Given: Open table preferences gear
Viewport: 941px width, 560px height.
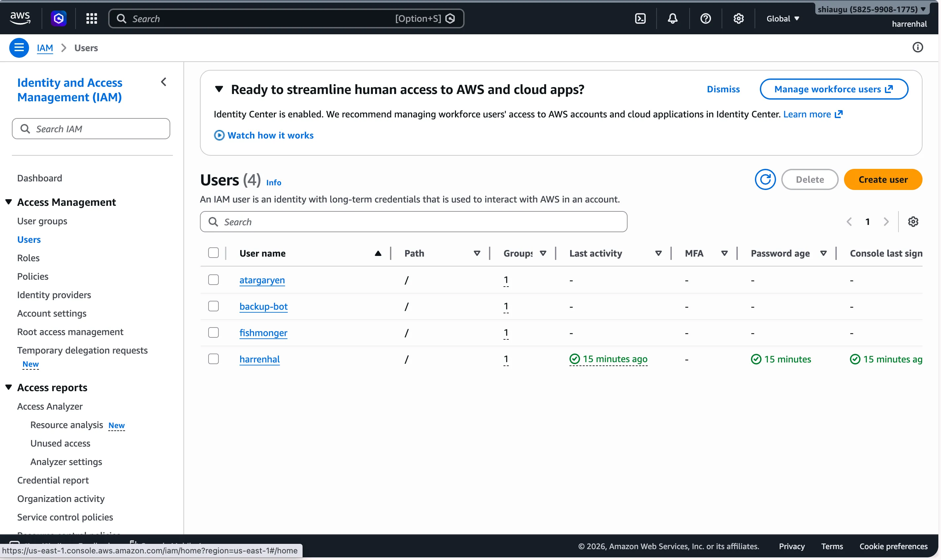Looking at the screenshot, I should (x=913, y=222).
